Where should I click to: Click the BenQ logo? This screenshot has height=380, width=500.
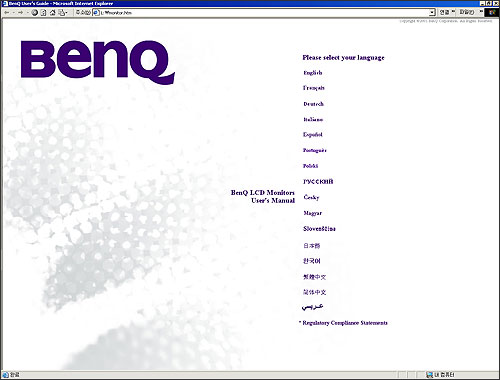click(98, 62)
